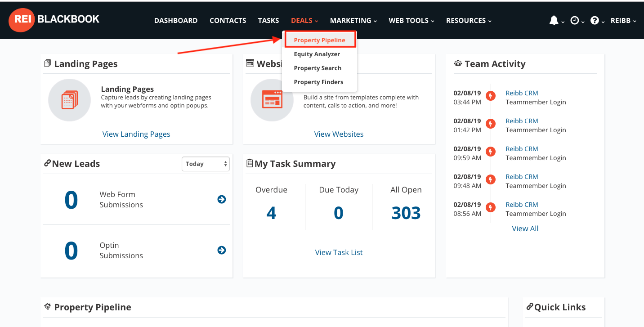Click the REI BlackBook logo
Image resolution: width=644 pixels, height=327 pixels.
(54, 20)
